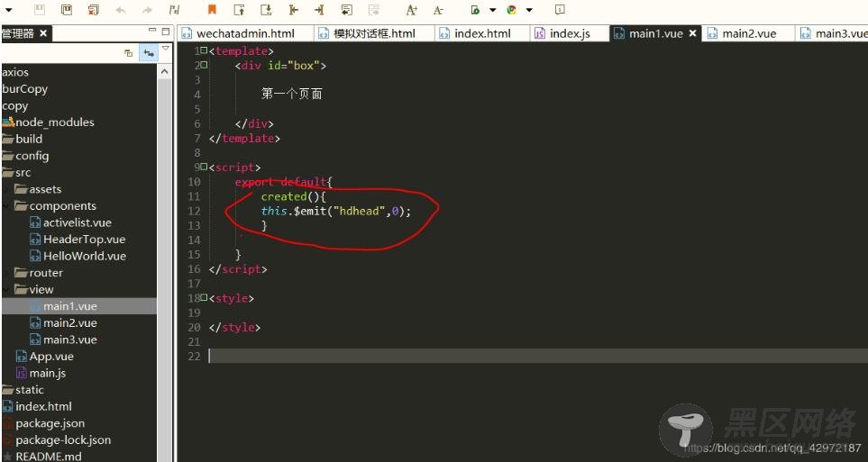Screen dimensions: 868x462
Task: Switch to main2.vue editor tab
Action: click(x=749, y=33)
